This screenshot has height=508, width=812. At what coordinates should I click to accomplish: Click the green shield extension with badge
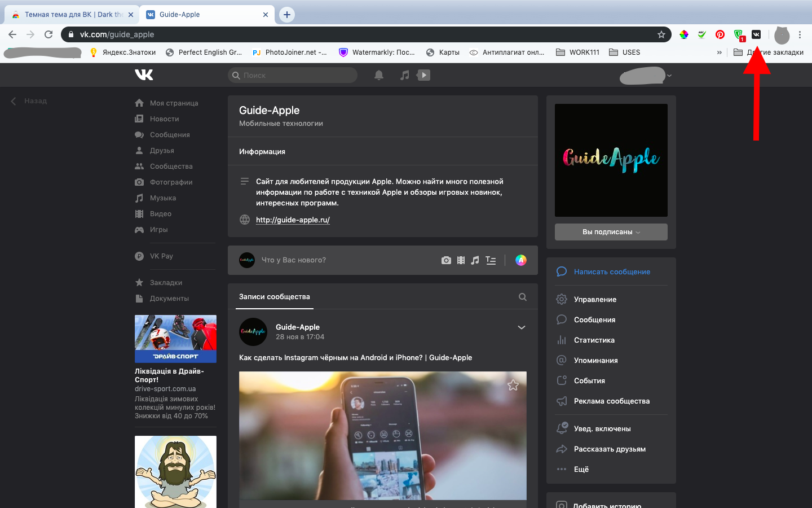pyautogui.click(x=739, y=35)
